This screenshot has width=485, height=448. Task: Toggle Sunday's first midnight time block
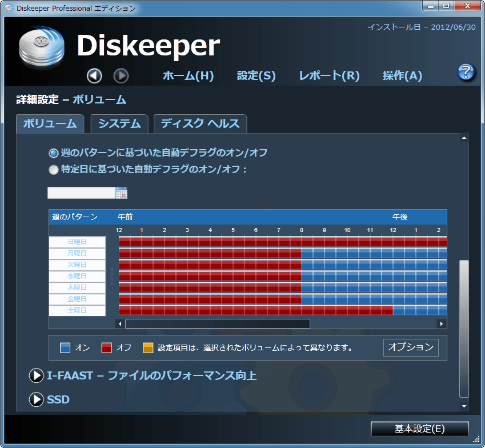125,242
